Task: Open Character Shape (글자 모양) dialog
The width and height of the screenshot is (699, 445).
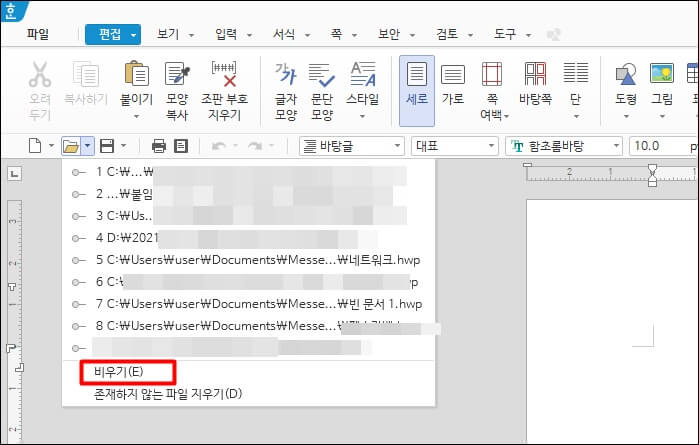Action: coord(285,74)
